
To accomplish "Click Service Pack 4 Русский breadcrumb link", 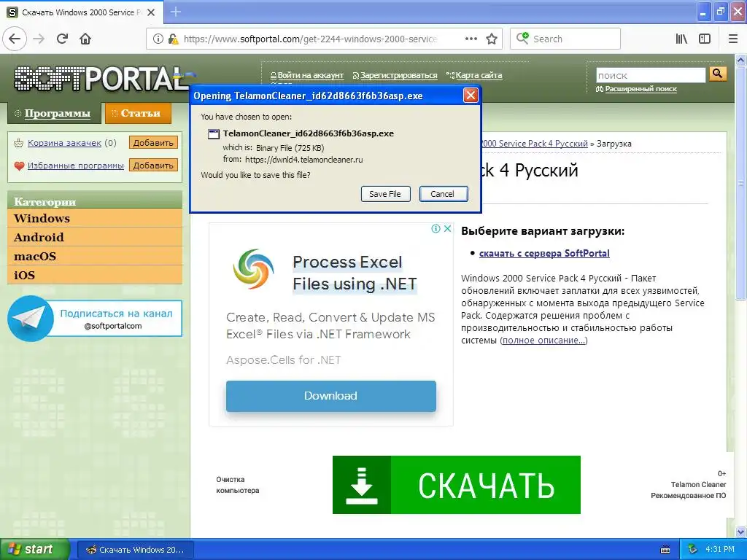I will (x=535, y=144).
